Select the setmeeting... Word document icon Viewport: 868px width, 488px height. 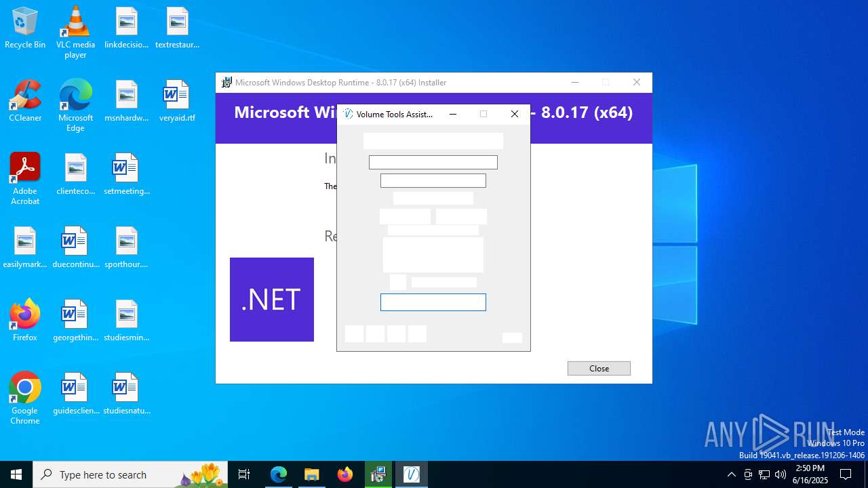click(127, 174)
